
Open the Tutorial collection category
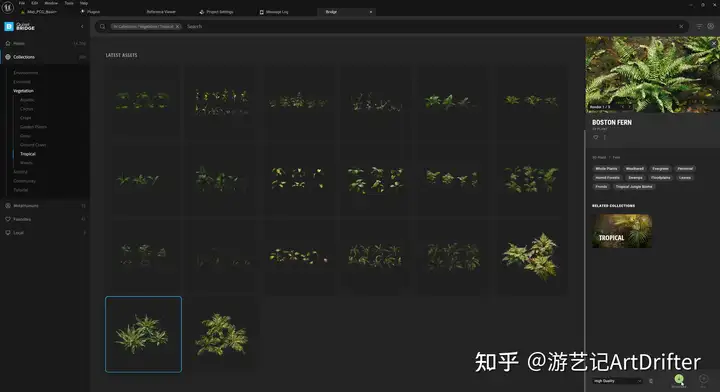point(21,190)
